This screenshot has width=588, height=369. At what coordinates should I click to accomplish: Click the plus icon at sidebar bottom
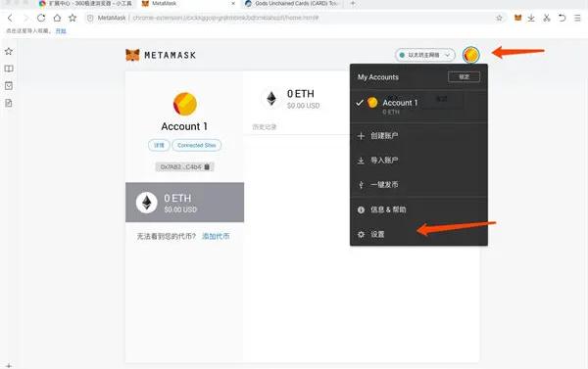click(x=9, y=365)
